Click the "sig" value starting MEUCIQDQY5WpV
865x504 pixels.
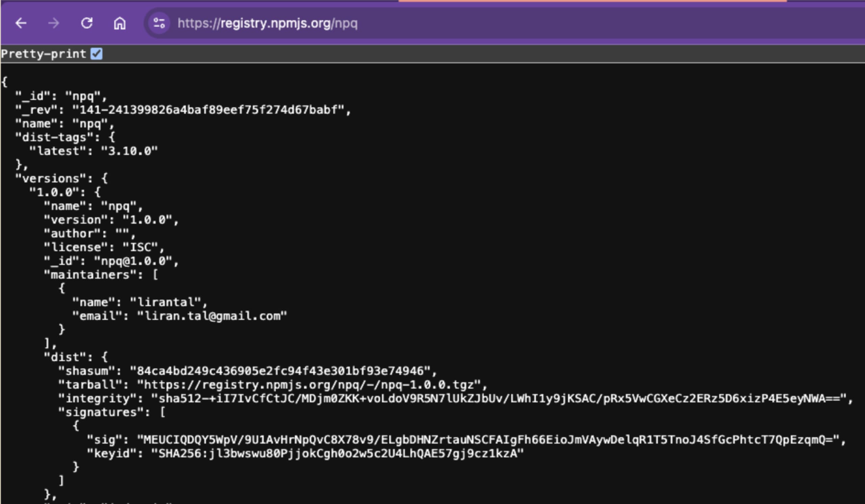click(x=488, y=439)
